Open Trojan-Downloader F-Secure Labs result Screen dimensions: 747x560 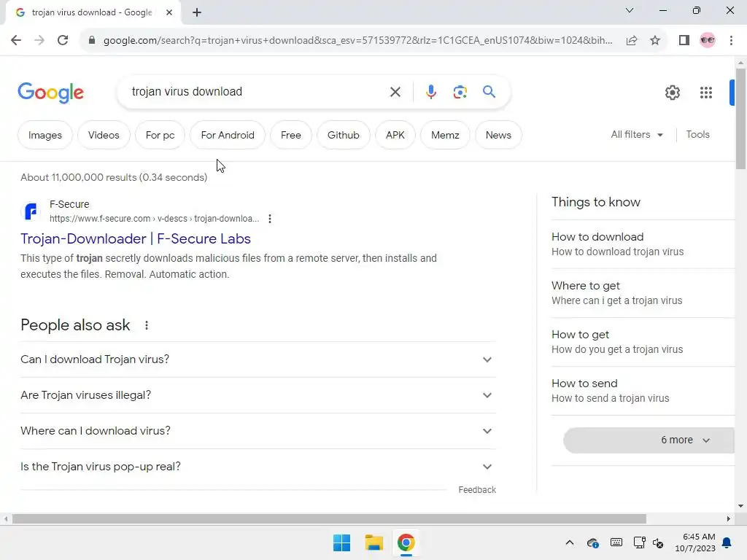click(x=136, y=238)
